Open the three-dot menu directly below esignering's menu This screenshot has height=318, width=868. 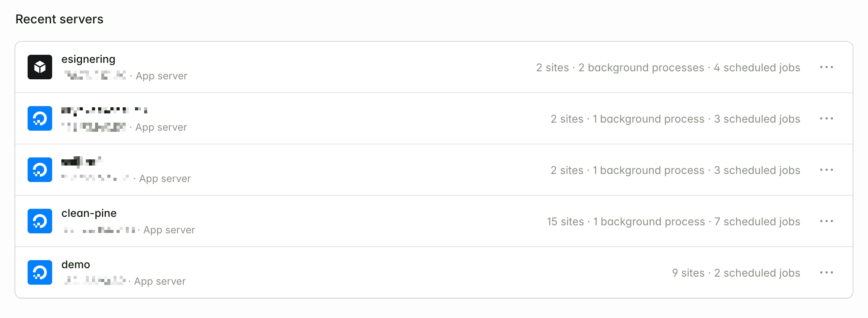[826, 119]
